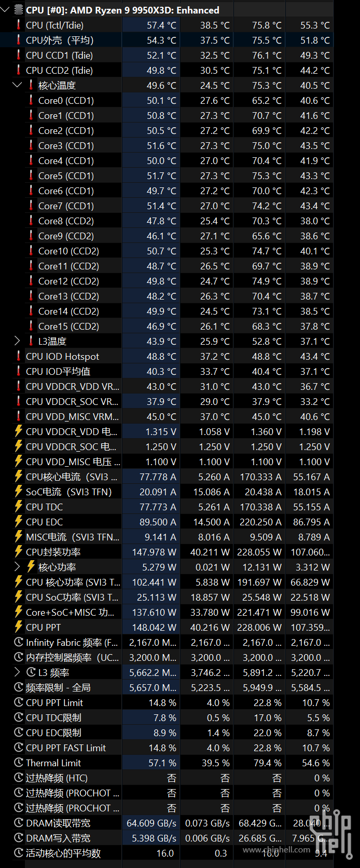This screenshot has width=360, height=868.
Task: Select the DRAM写入带宽 row
Action: click(x=167, y=838)
